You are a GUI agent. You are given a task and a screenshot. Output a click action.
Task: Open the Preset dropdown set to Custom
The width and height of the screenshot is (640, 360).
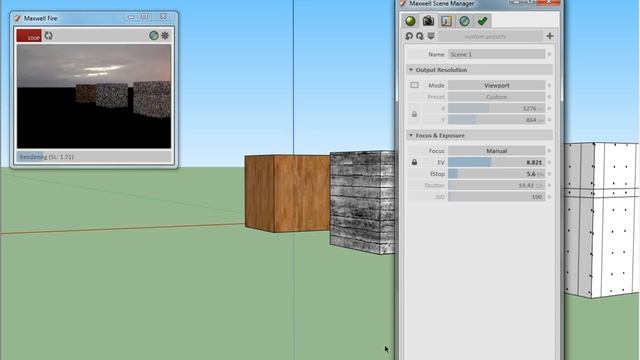pyautogui.click(x=496, y=97)
